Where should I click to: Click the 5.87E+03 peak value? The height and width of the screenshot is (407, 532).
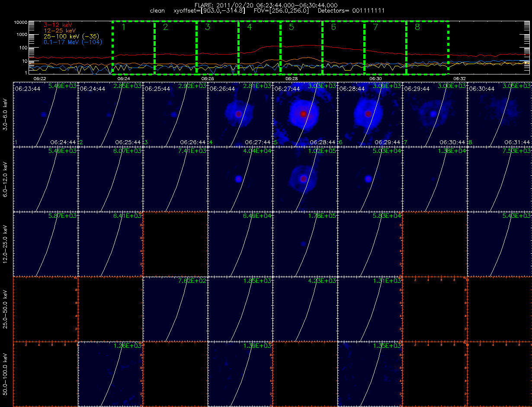(63, 216)
